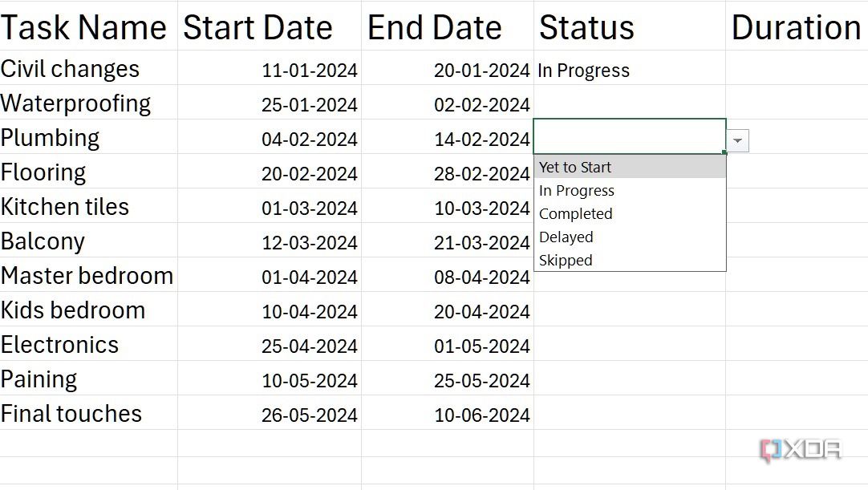This screenshot has height=490, width=868.
Task: Click the Status column header
Action: pos(586,26)
